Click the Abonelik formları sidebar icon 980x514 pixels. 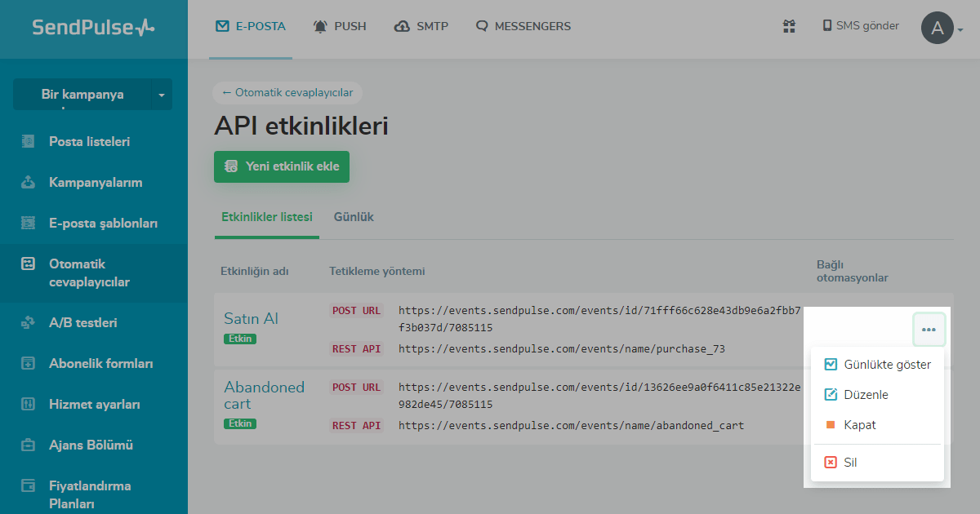click(x=29, y=363)
